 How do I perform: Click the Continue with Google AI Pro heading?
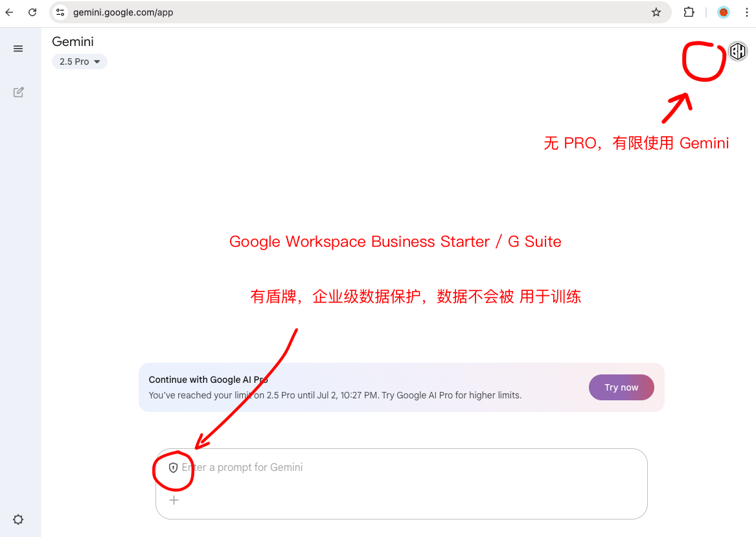(x=209, y=380)
